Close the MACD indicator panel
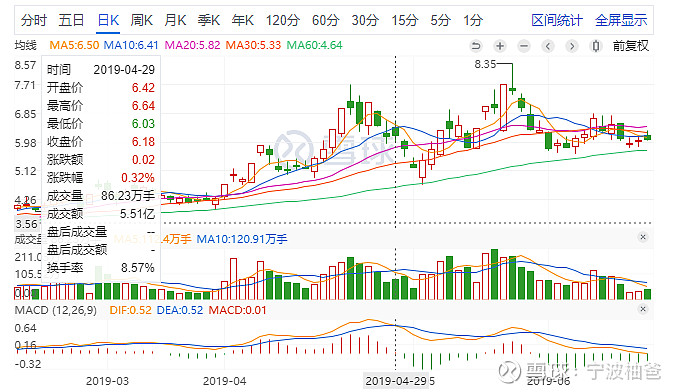 click(643, 309)
